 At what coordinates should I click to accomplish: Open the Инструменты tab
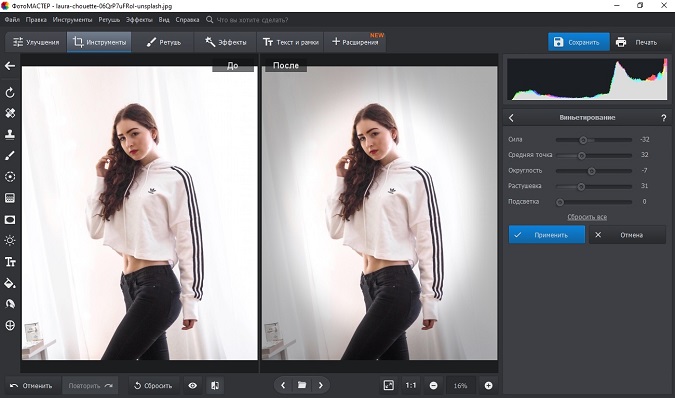[99, 42]
